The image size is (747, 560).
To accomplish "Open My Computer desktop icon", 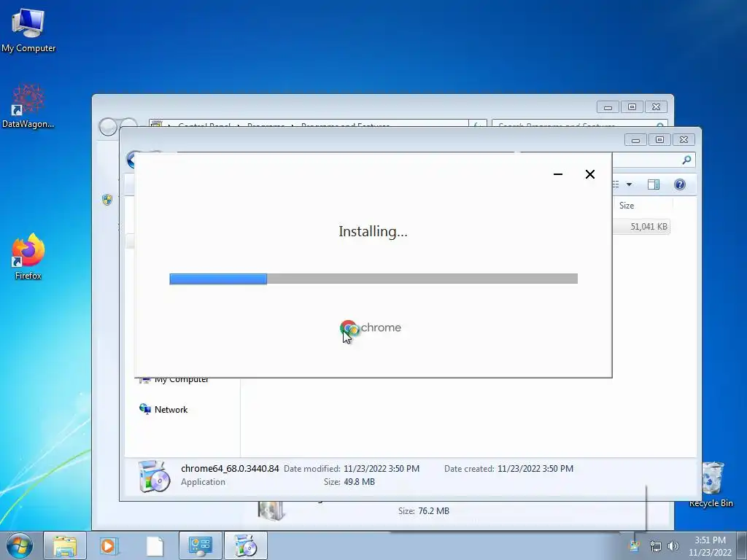I will click(x=28, y=30).
